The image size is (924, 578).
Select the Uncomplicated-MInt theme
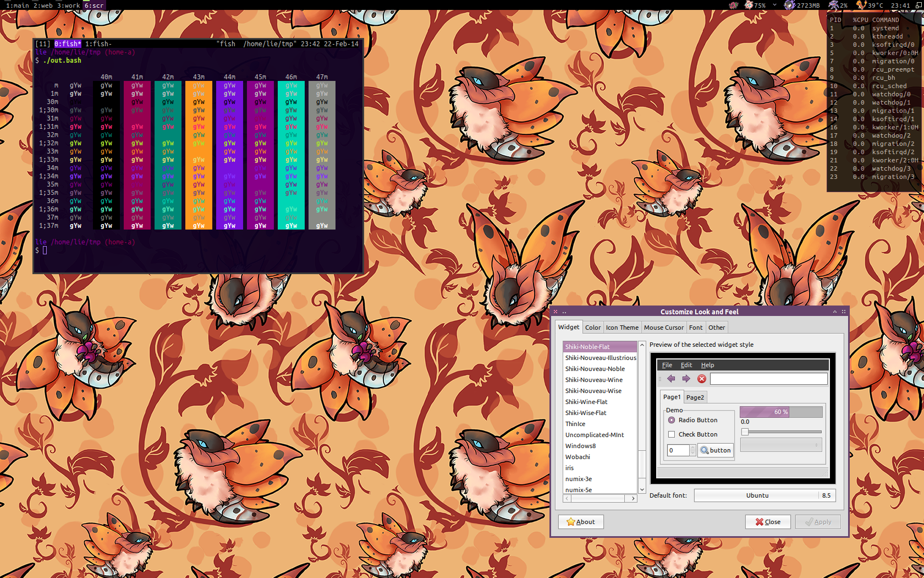click(599, 435)
